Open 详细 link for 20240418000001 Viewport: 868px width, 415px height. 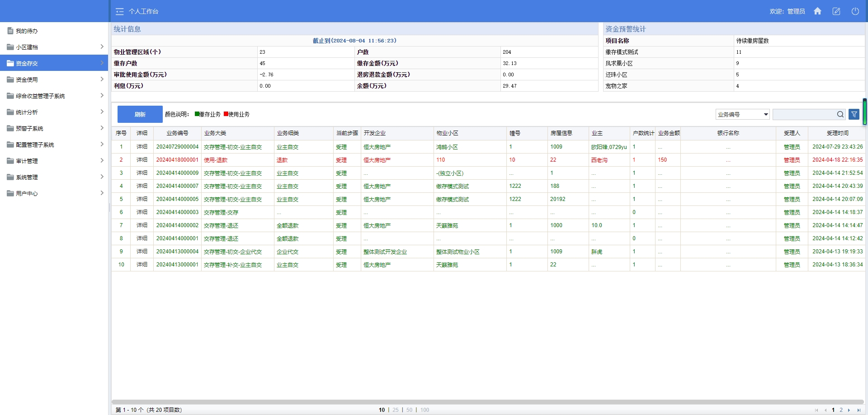pos(142,160)
